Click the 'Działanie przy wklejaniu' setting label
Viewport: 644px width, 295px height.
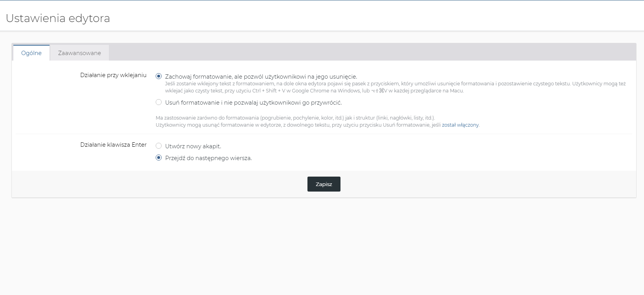click(x=113, y=75)
